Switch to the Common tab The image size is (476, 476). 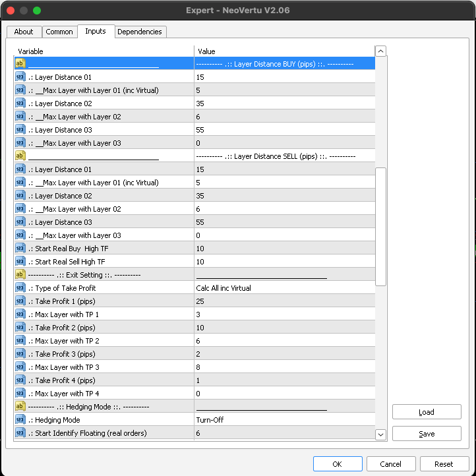[59, 32]
